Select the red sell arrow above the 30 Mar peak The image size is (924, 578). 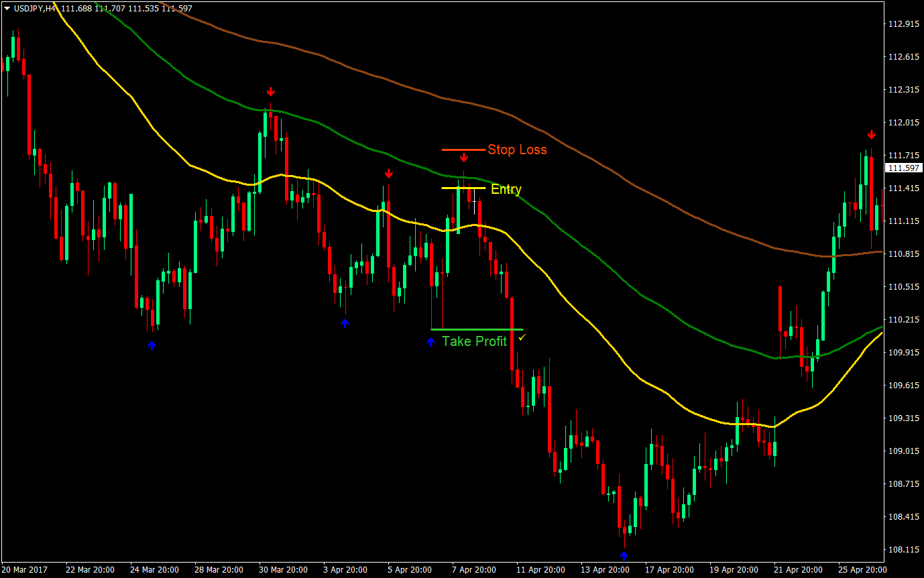pyautogui.click(x=271, y=91)
